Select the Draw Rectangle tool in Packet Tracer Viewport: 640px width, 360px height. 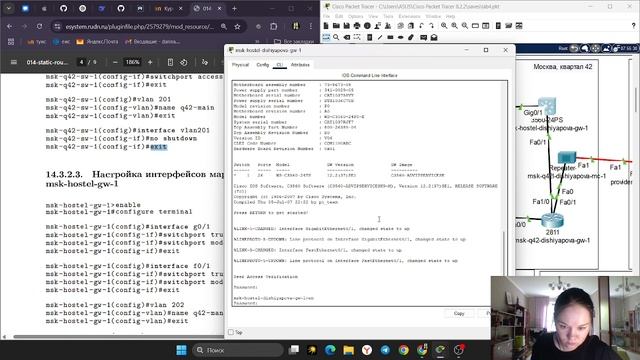(x=390, y=38)
